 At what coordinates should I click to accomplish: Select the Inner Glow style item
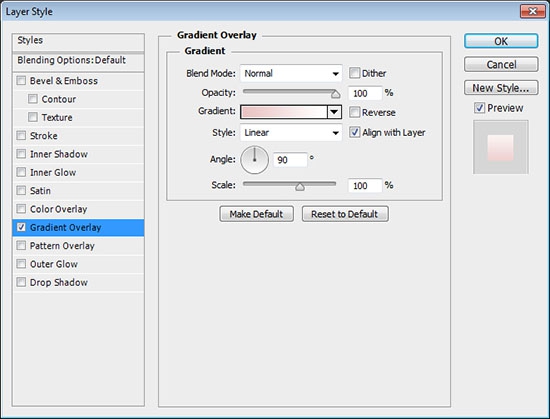(78, 173)
